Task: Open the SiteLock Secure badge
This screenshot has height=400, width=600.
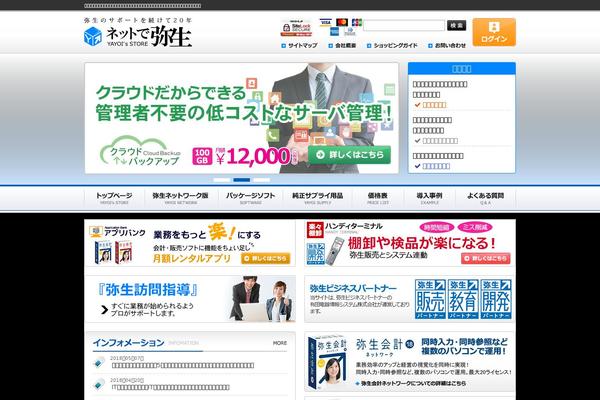Action: point(296,28)
